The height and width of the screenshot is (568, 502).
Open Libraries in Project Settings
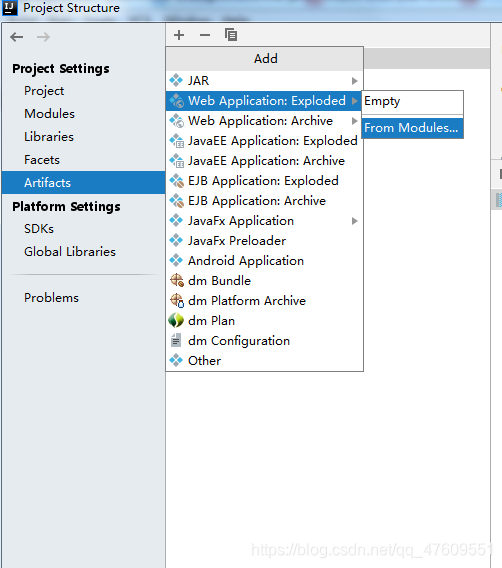[49, 137]
